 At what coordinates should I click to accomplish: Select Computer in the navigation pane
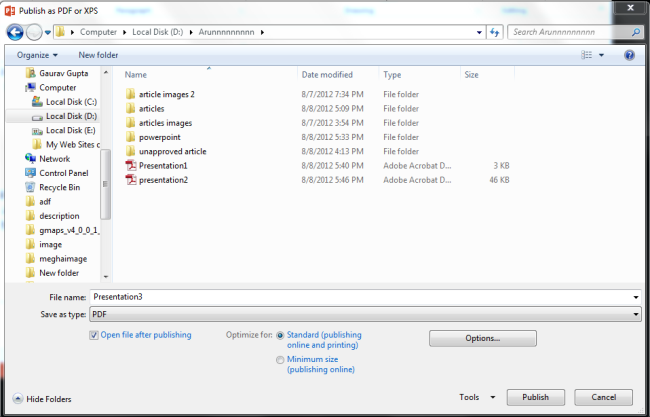[x=51, y=88]
